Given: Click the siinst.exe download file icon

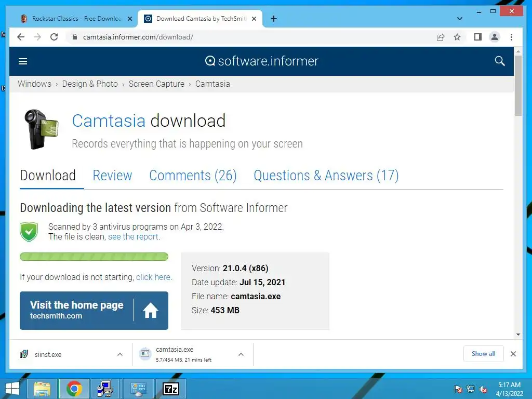Looking at the screenshot, I should [24, 354].
